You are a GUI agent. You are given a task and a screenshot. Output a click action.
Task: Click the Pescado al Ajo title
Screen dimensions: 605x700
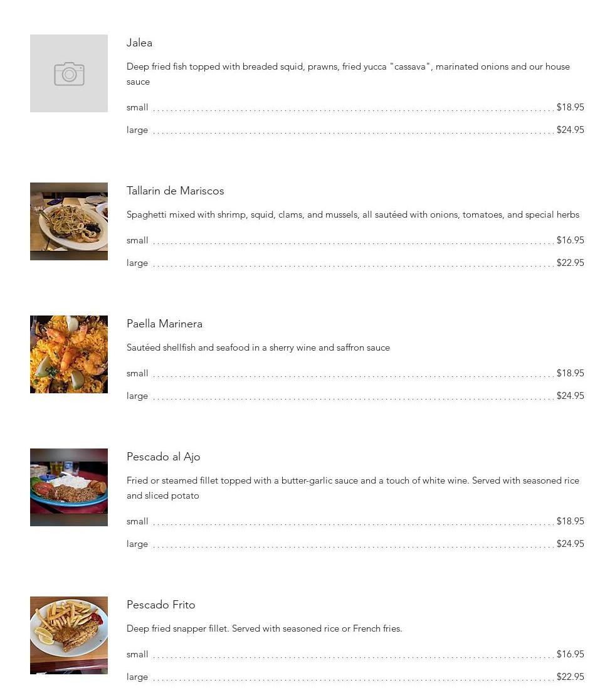click(x=163, y=457)
